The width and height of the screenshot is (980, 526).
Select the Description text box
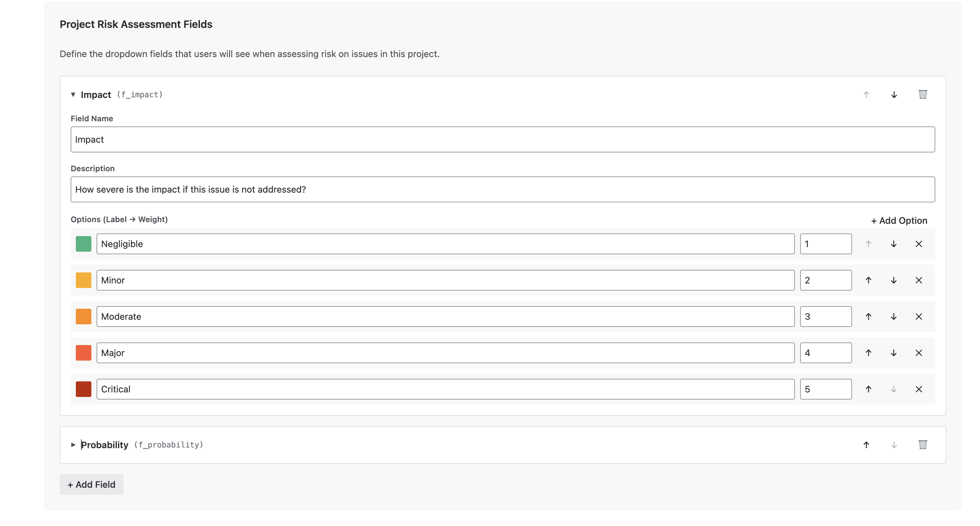pos(502,189)
